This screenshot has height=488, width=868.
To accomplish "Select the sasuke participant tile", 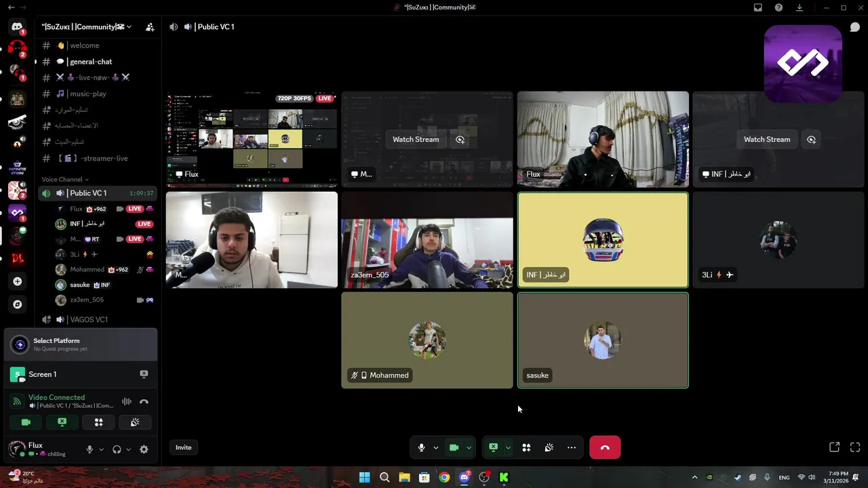I will (603, 340).
